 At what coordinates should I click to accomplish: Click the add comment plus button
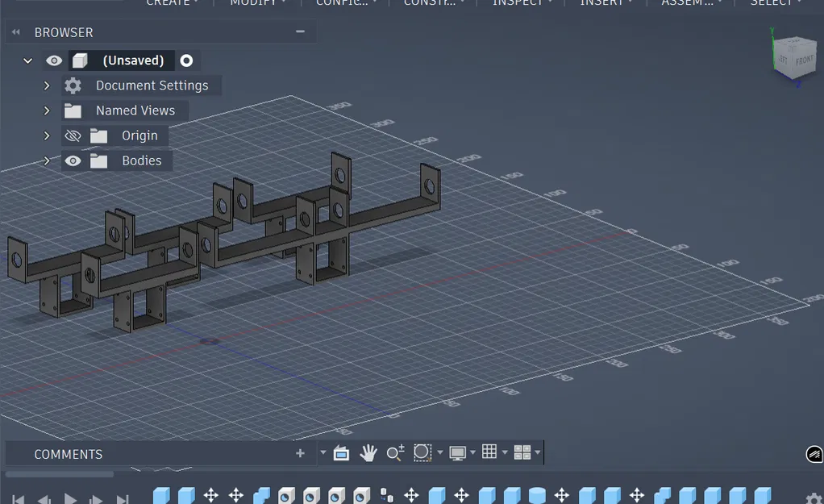299,453
